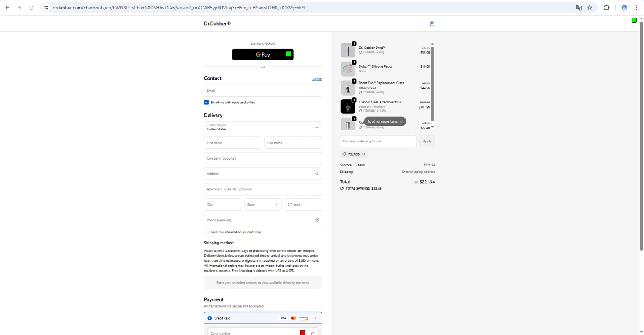644x335 pixels.
Task: Click the card number lock icon
Action: pos(313,333)
